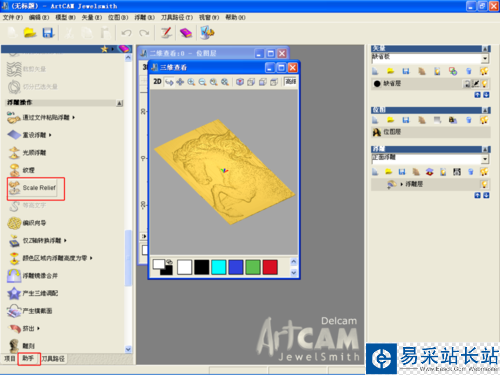
Task: Expand the 仅Z轴转换浮雕 submenu arrow
Action: 65,240
